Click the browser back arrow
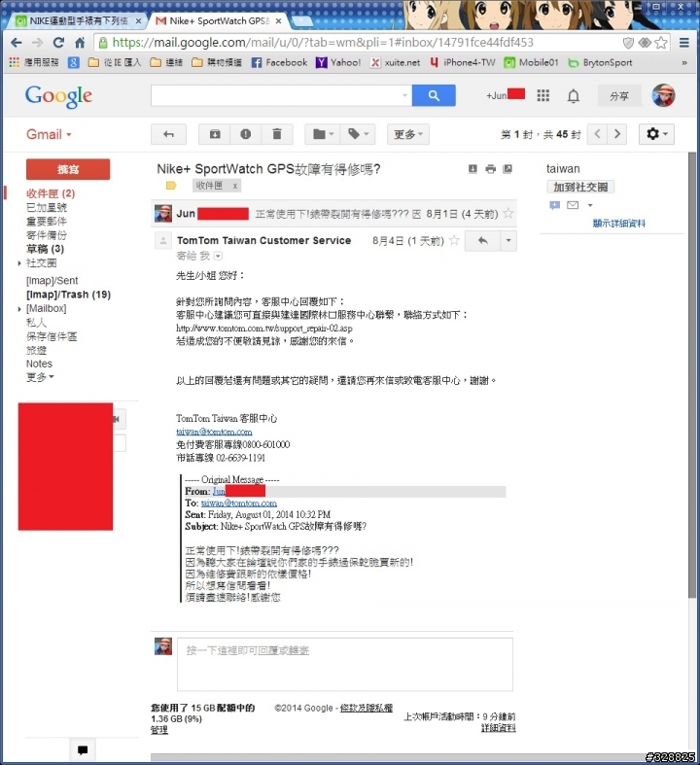 coord(17,43)
